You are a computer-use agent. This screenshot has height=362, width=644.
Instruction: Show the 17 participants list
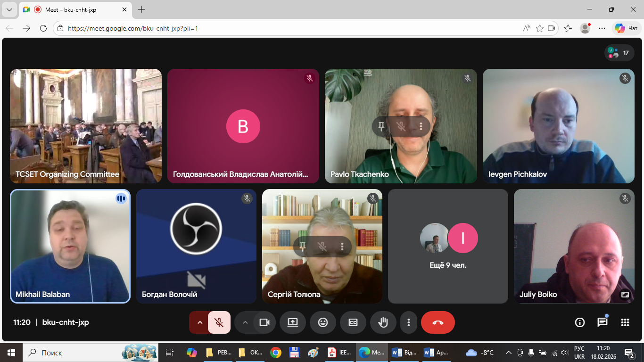(619, 53)
